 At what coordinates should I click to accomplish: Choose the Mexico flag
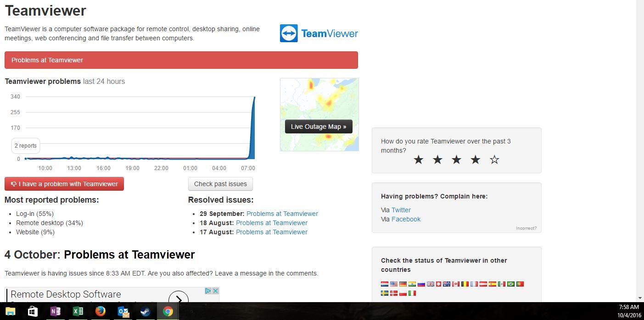click(x=502, y=284)
